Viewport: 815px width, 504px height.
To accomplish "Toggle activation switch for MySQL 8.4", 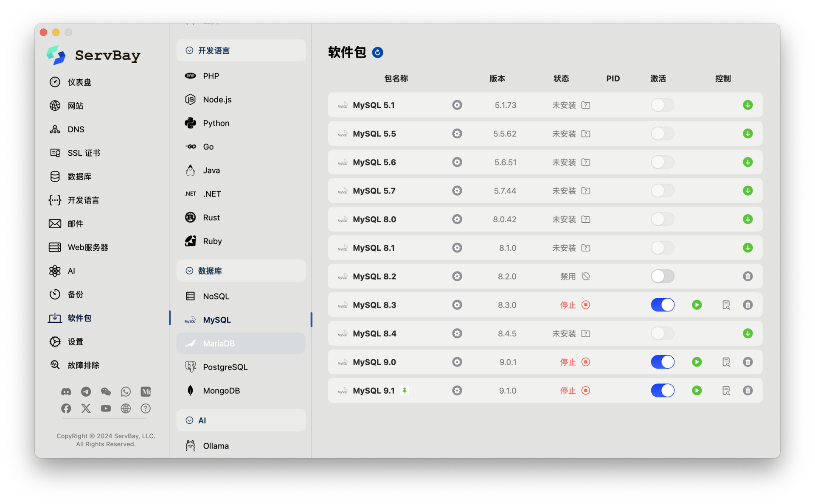I will 662,333.
